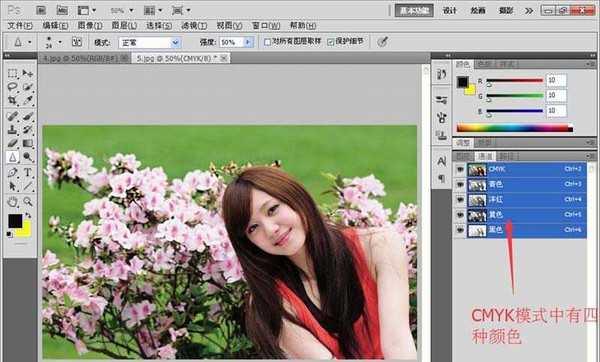This screenshot has height=362, width=600.
Task: Toggle visibility of the 洋红 channel
Action: coord(460,200)
